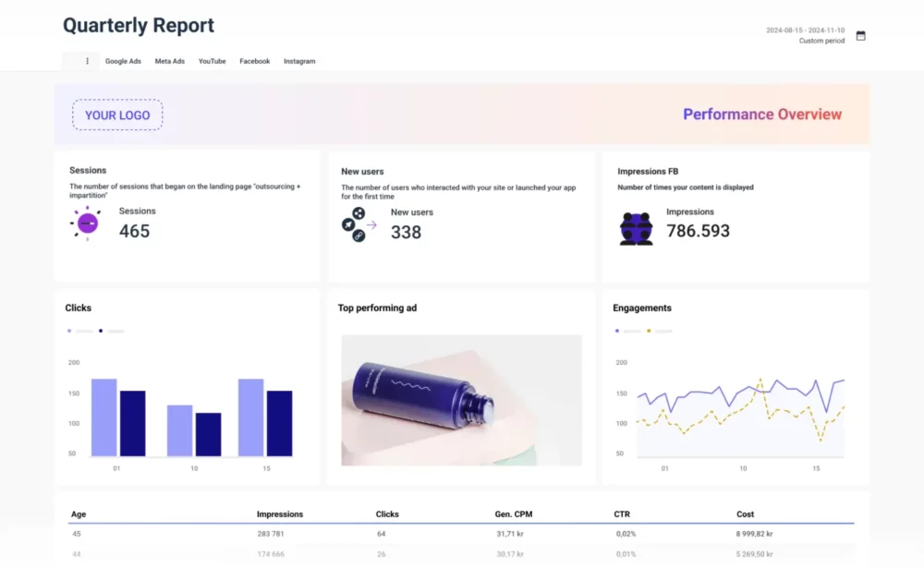Go to the Instagram tab
Viewport: 924px width, 568px height.
click(299, 62)
